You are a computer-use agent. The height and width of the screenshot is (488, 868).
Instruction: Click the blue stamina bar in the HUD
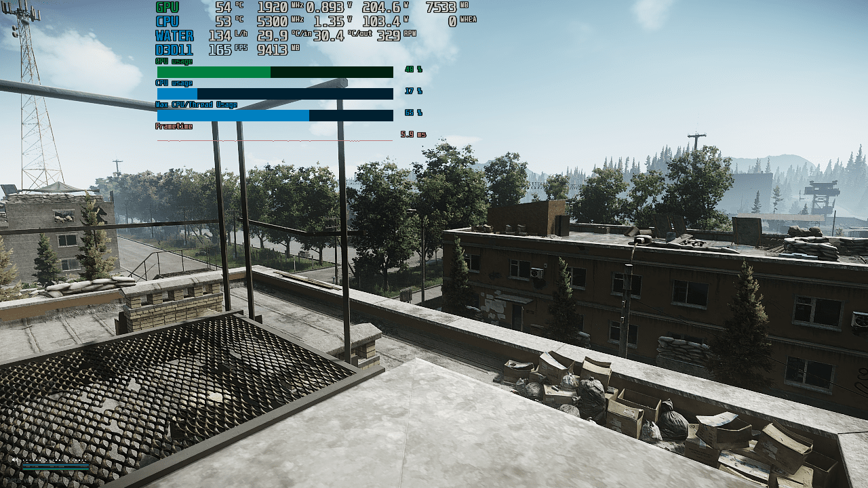point(56,465)
